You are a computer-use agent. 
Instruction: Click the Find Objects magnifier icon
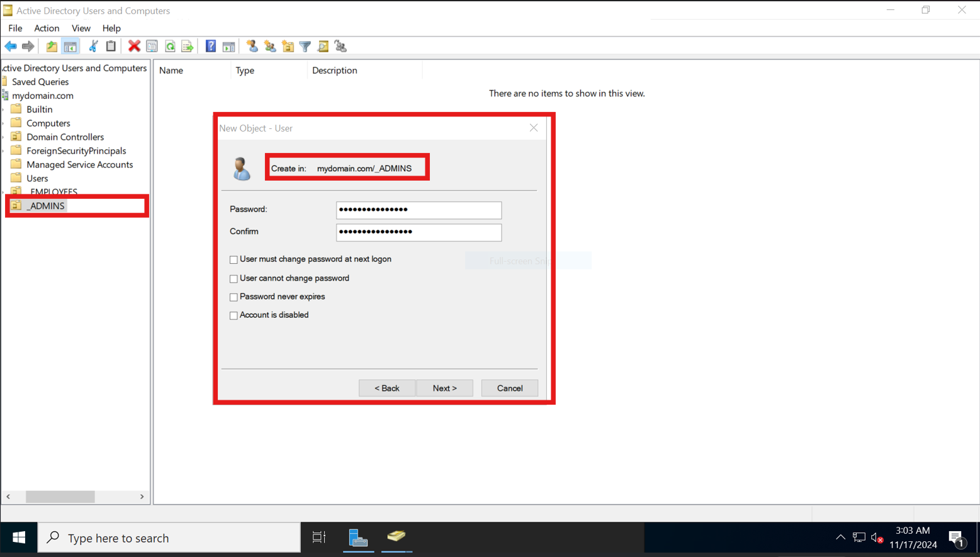click(323, 47)
